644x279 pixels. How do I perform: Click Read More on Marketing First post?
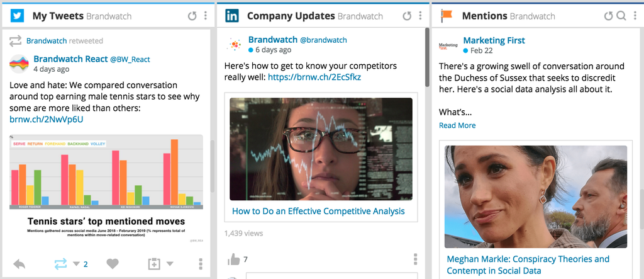pyautogui.click(x=457, y=125)
